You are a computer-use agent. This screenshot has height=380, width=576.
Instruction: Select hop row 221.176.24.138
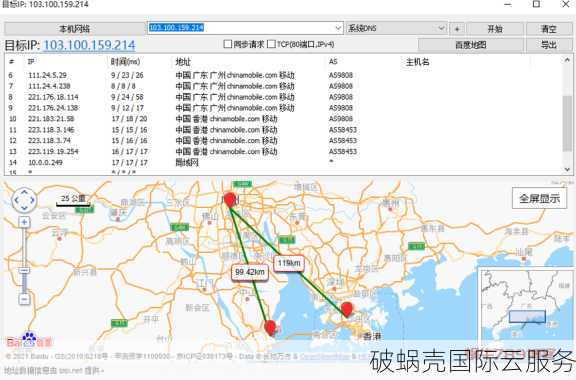tap(283, 108)
